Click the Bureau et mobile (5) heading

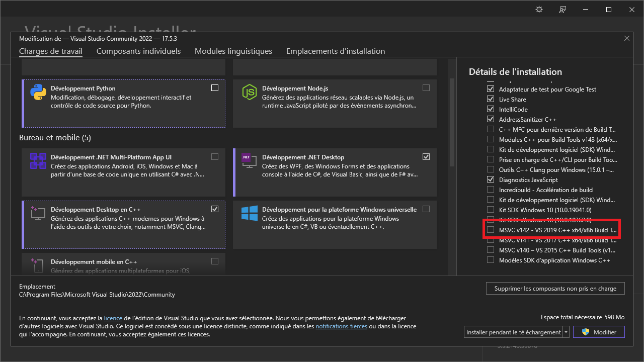pyautogui.click(x=55, y=137)
